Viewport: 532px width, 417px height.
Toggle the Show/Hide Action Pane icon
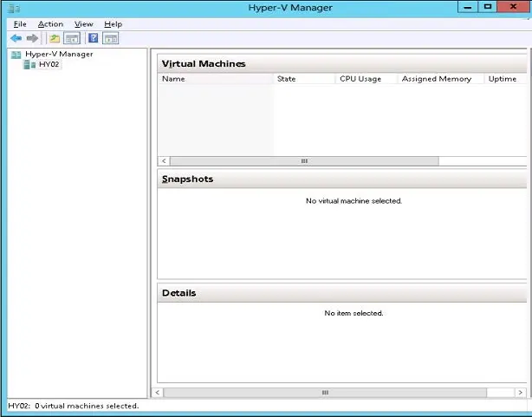click(x=110, y=38)
